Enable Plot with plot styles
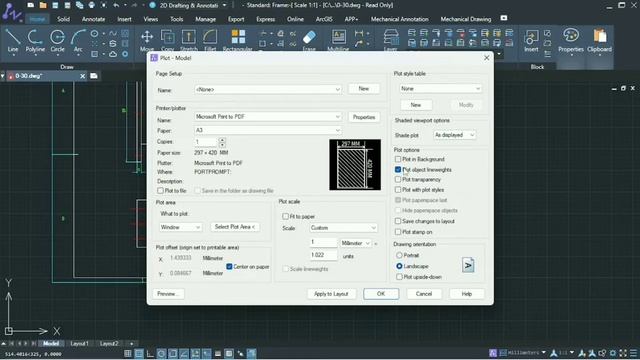Image resolution: width=640 pixels, height=360 pixels. point(398,190)
